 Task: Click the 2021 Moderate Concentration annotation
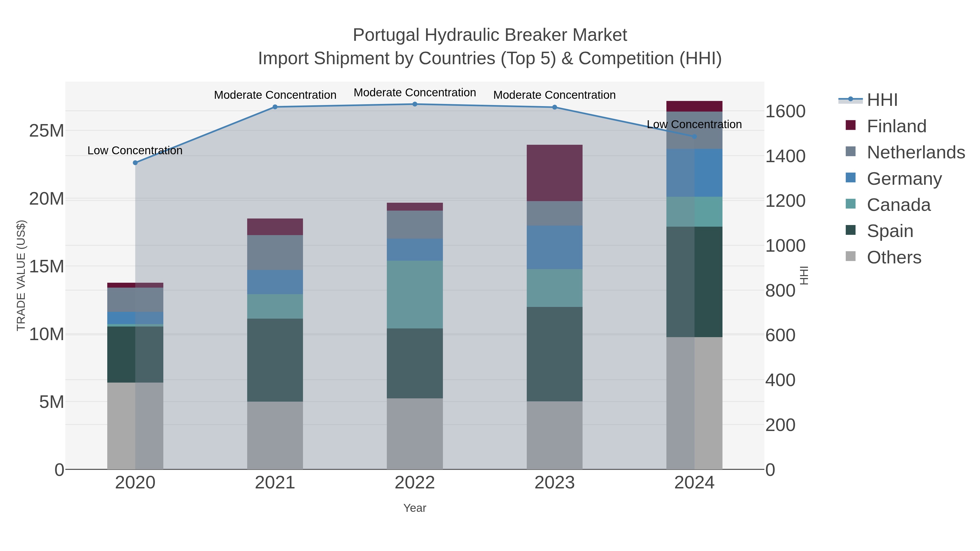click(275, 95)
